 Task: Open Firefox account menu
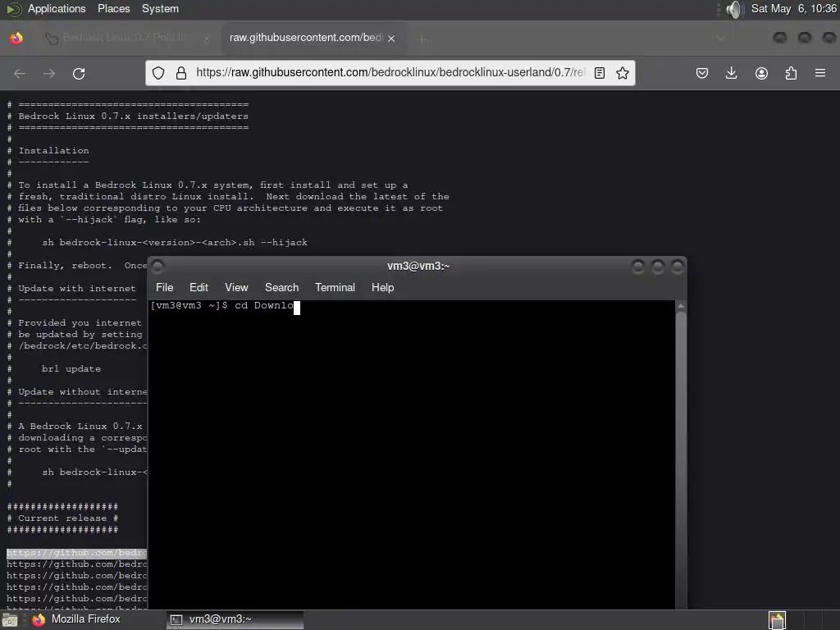coord(761,73)
